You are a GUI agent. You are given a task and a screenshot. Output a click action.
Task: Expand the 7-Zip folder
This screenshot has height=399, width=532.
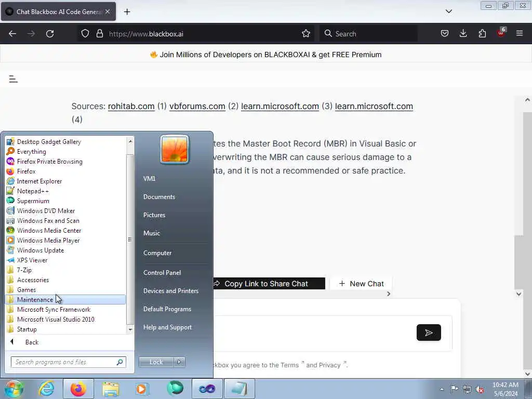24,270
